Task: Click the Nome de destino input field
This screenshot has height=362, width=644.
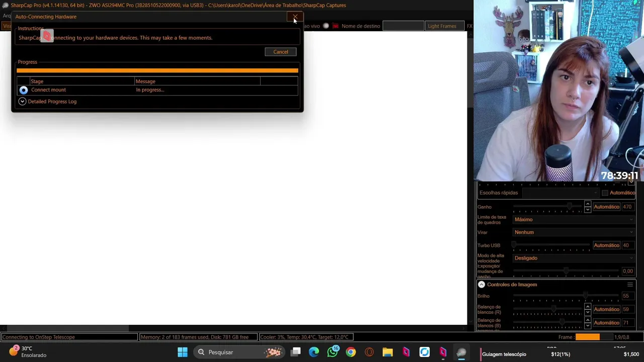Action: click(403, 26)
